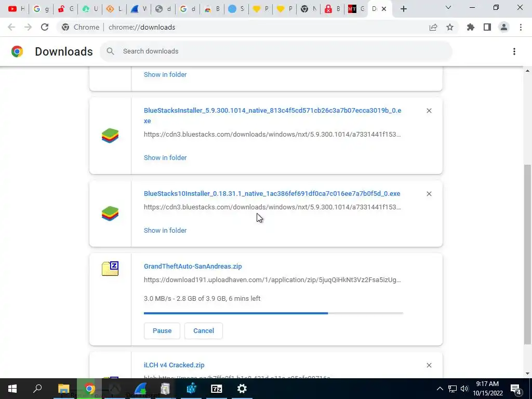Click the search magnifier icon in Downloads

pyautogui.click(x=110, y=51)
